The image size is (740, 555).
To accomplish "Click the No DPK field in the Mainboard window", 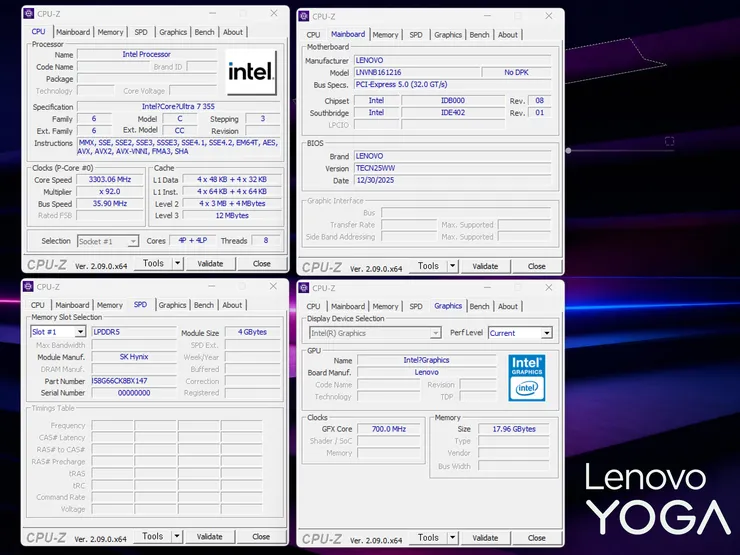I will [x=516, y=72].
